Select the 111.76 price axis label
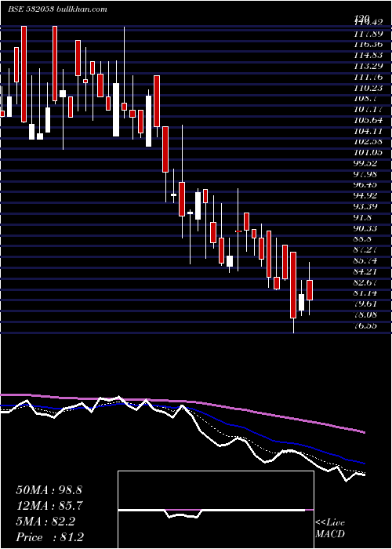Screen dimensions: 392x549 click(x=368, y=77)
